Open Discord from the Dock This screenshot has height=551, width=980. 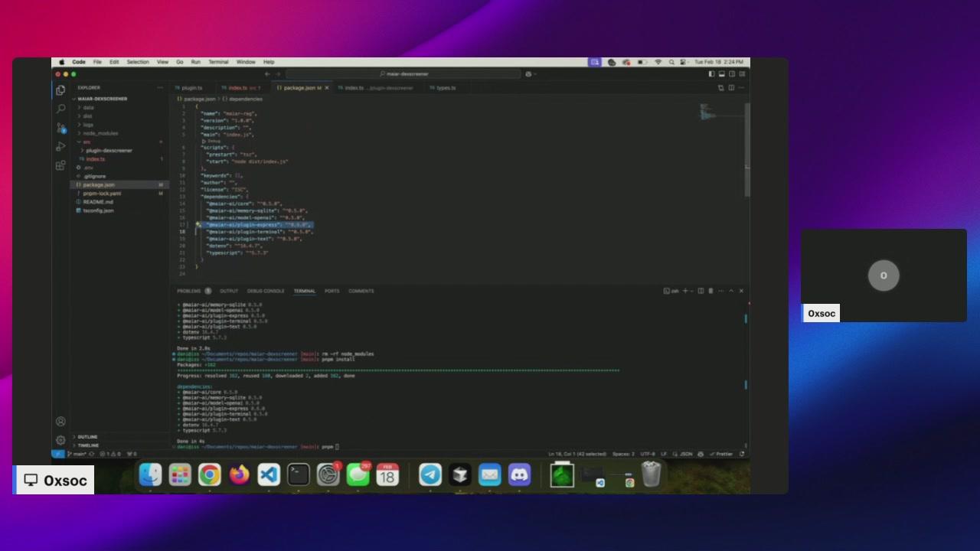[520, 475]
